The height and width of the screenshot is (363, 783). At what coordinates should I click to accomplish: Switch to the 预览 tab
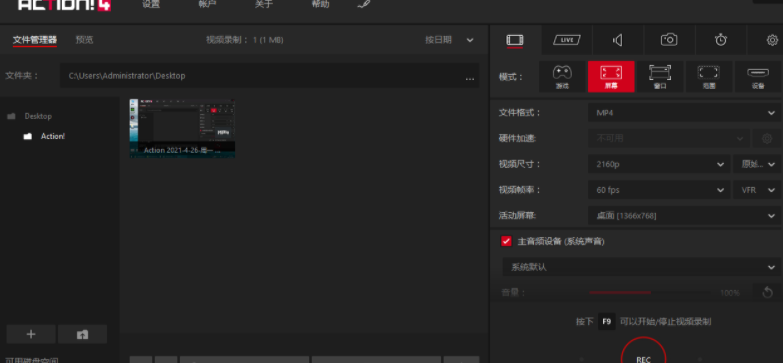click(x=84, y=40)
